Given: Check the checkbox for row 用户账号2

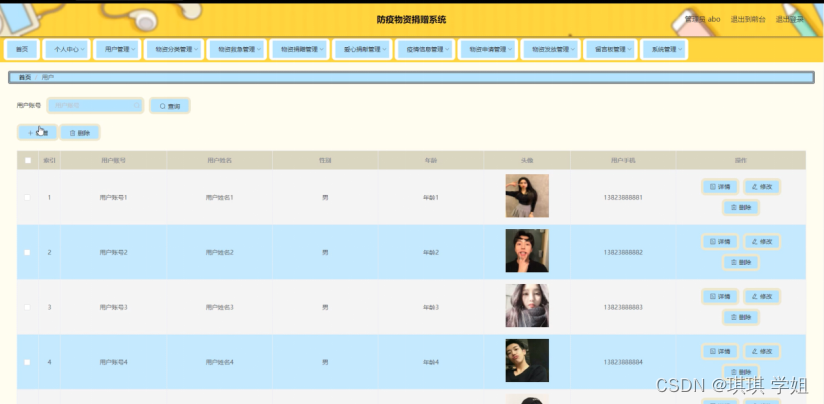Looking at the screenshot, I should 28,252.
